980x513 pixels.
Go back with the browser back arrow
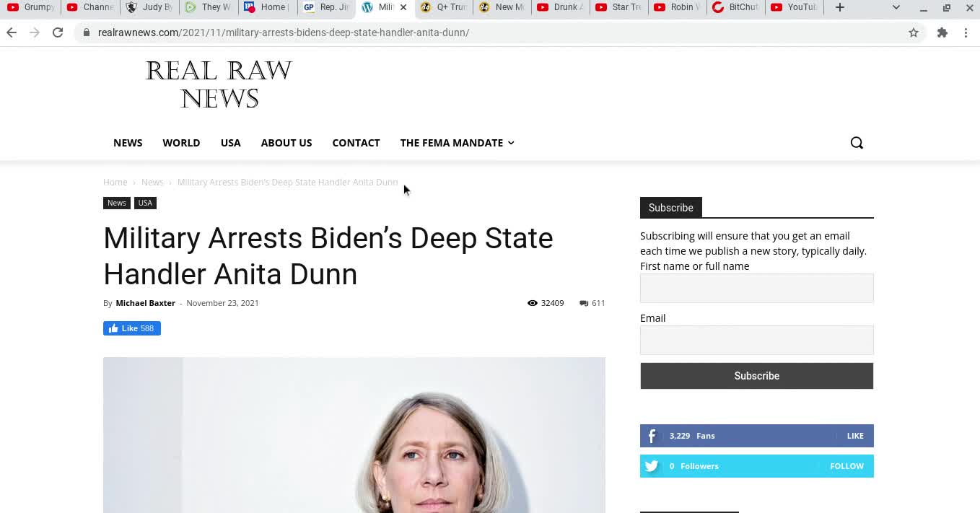coord(12,32)
